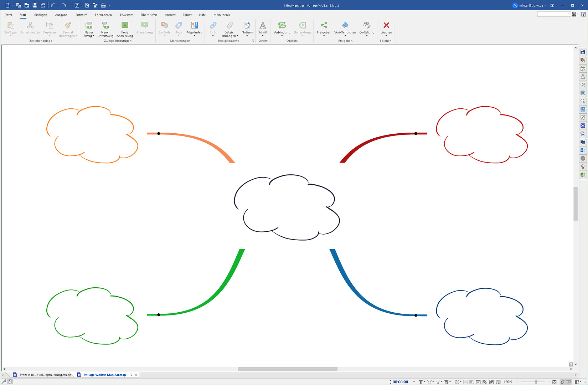Toggle the link-view icon beside the zoom controls
The image size is (588, 385).
562,382
